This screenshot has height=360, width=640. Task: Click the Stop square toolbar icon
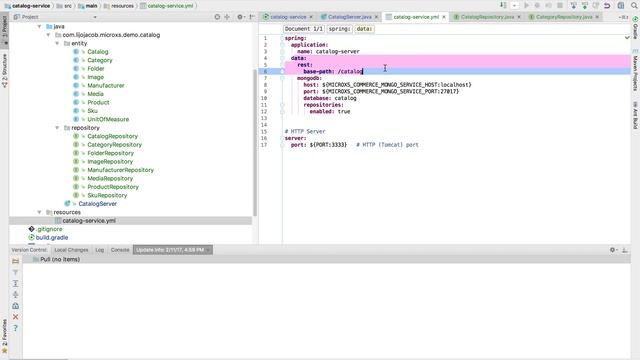coord(560,5)
